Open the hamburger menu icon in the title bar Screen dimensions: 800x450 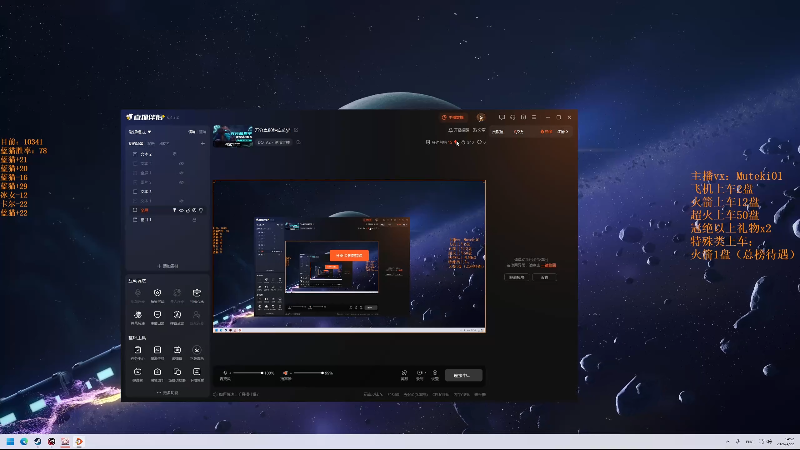click(534, 117)
